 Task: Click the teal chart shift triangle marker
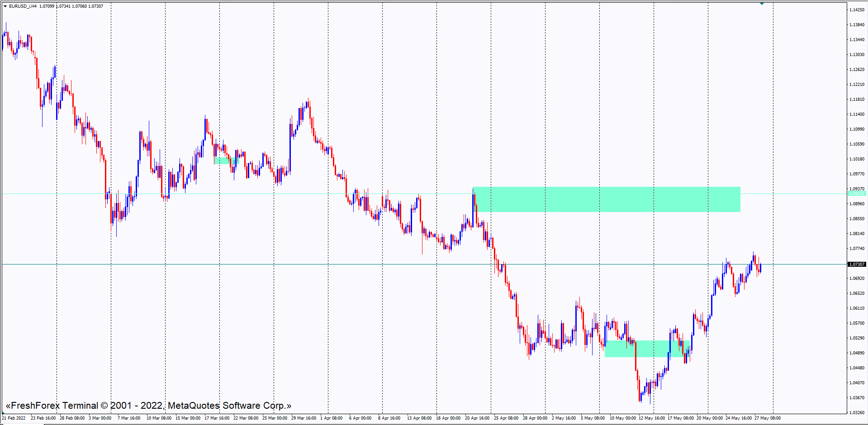[x=762, y=4]
